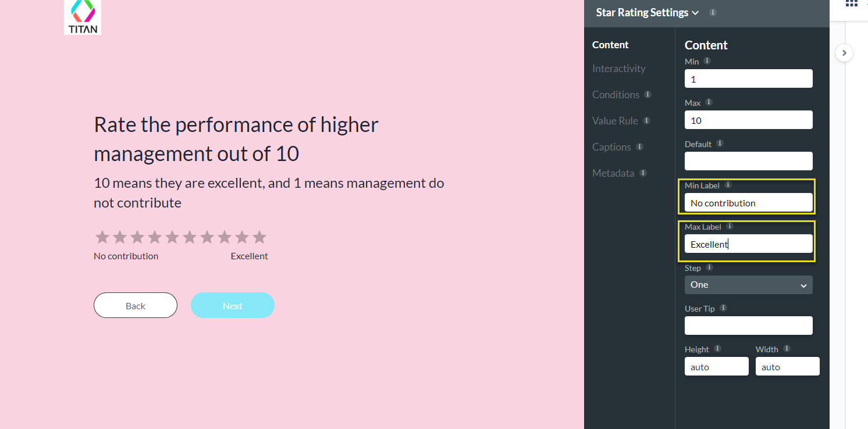
Task: Click the Max Label input field
Action: click(749, 244)
